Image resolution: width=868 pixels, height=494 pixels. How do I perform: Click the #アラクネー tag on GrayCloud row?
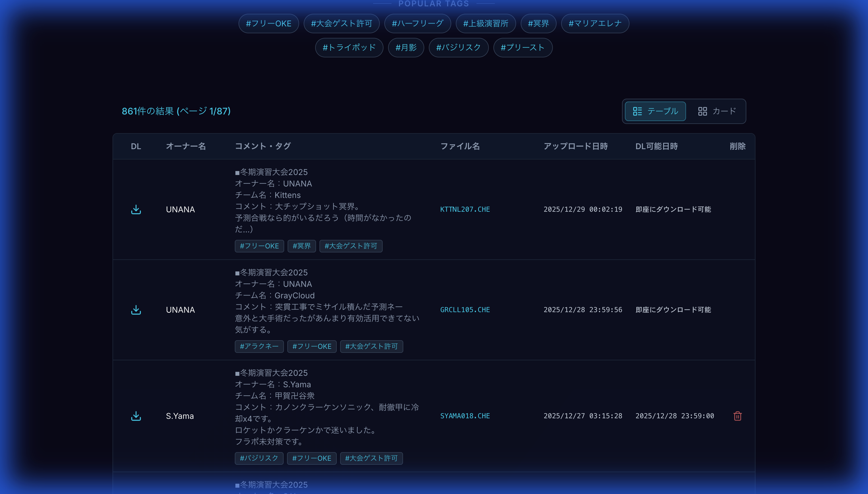259,347
